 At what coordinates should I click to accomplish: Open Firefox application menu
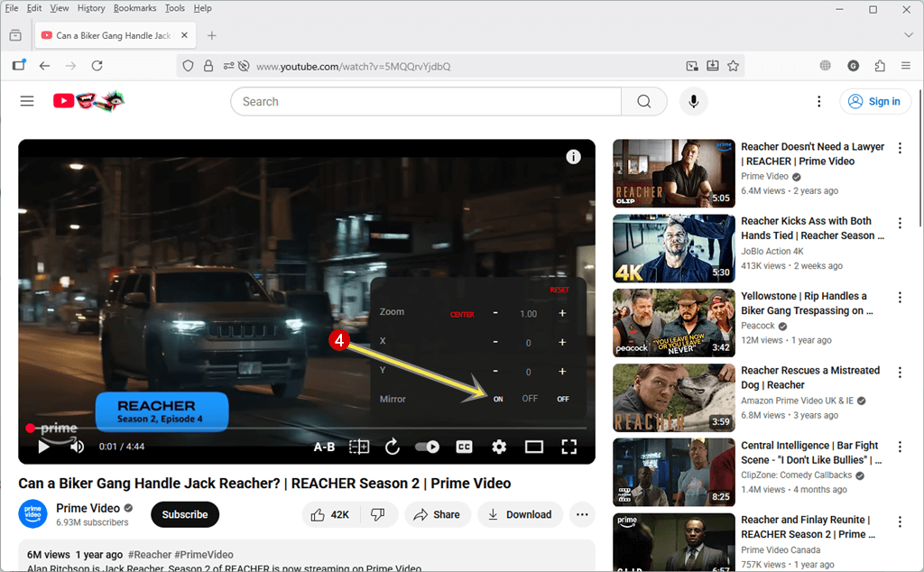point(906,65)
